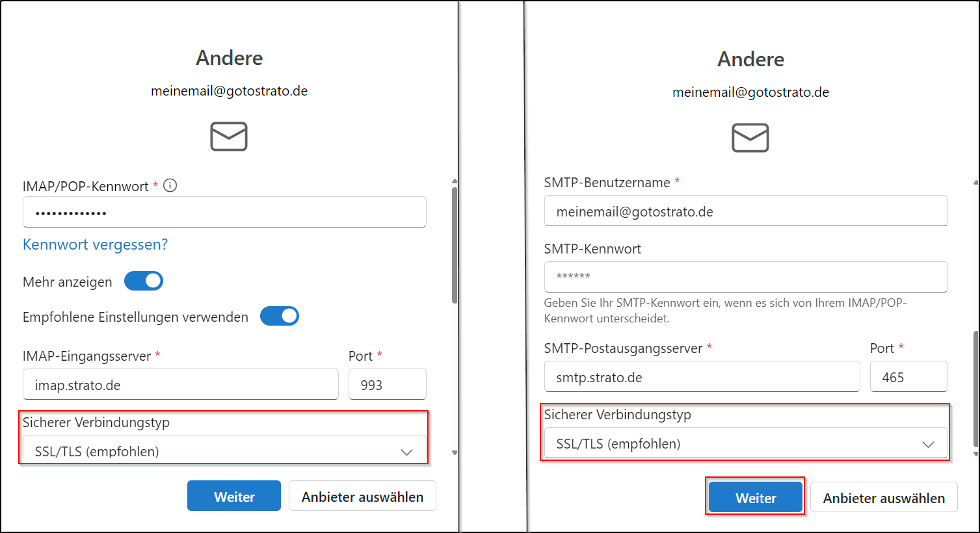Click the imap.strato.de server field
This screenshot has width=980, height=533.
[180, 384]
